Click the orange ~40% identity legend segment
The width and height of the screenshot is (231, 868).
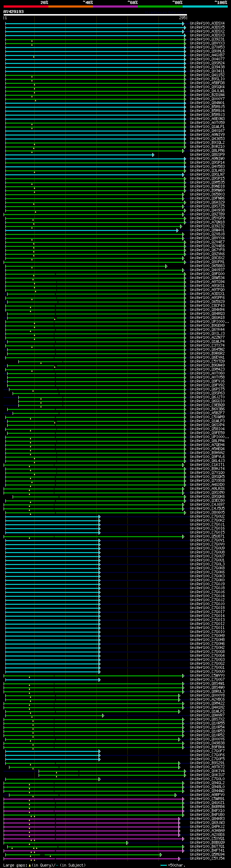tap(70, 7)
